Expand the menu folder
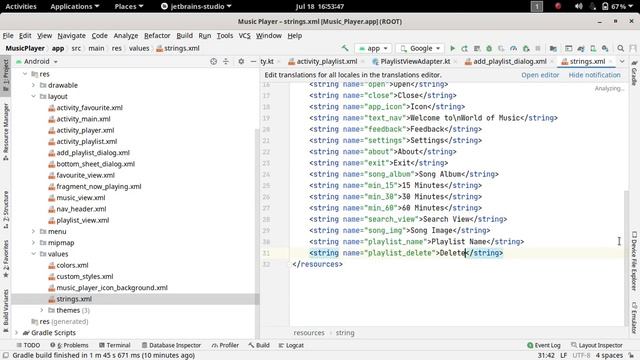This screenshot has height=360, width=640. [33, 231]
